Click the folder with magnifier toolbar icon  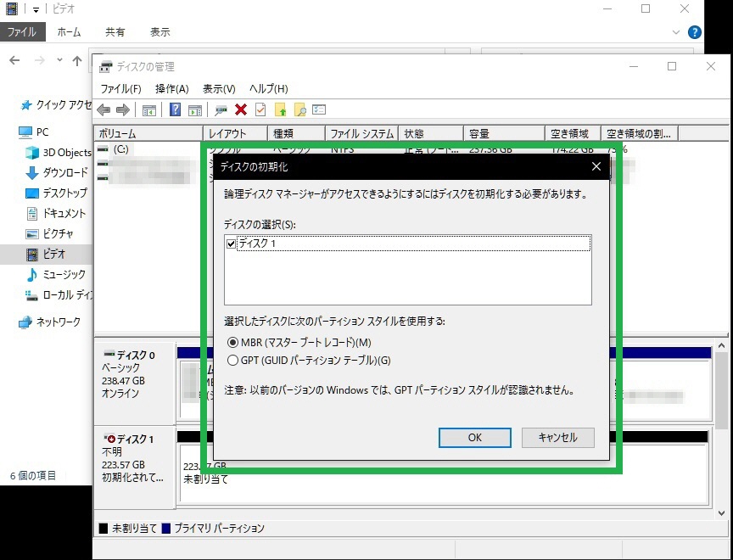pos(300,109)
